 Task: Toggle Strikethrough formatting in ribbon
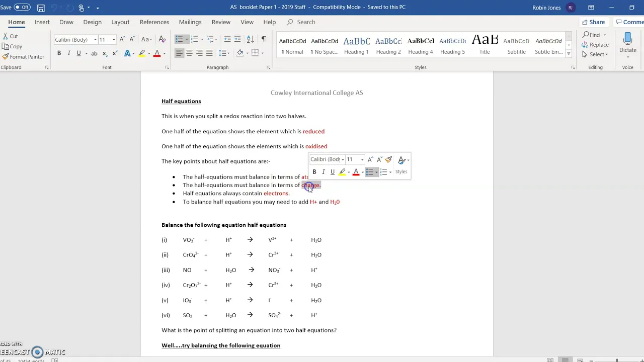pyautogui.click(x=94, y=53)
